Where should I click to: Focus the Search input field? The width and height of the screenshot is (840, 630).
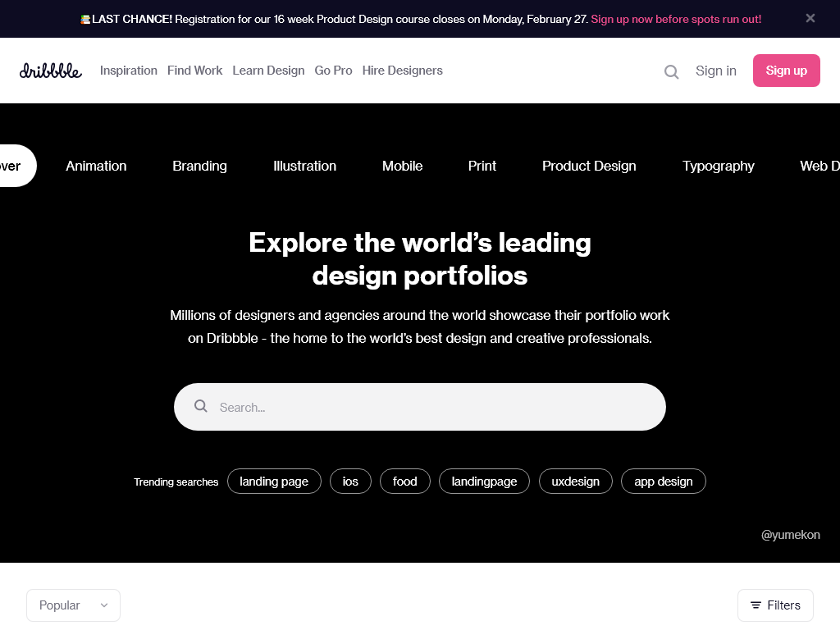point(419,407)
